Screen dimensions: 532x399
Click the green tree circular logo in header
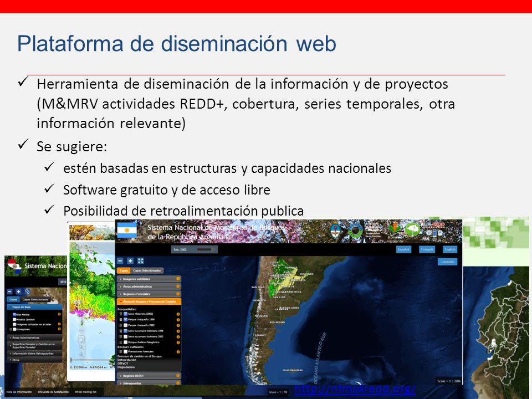pyautogui.click(x=412, y=230)
